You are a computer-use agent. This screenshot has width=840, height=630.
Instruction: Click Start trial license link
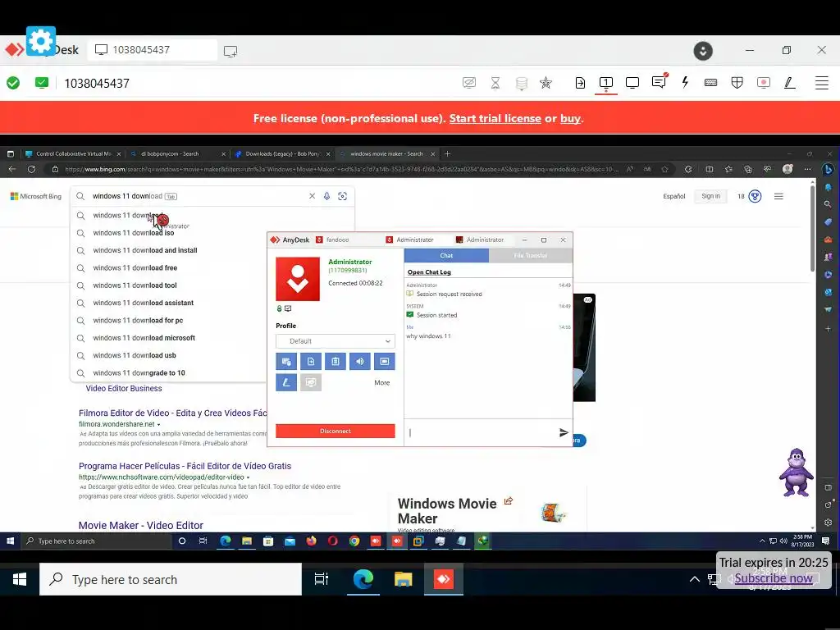(x=495, y=118)
